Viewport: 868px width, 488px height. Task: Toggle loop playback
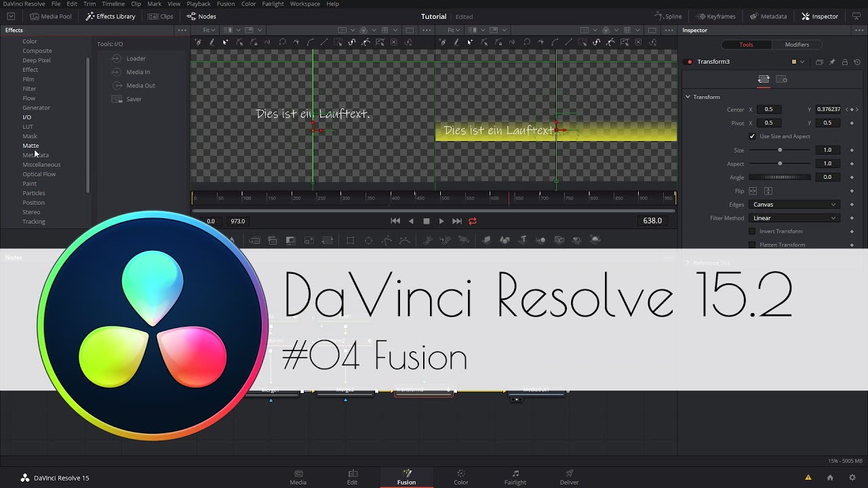[x=473, y=221]
